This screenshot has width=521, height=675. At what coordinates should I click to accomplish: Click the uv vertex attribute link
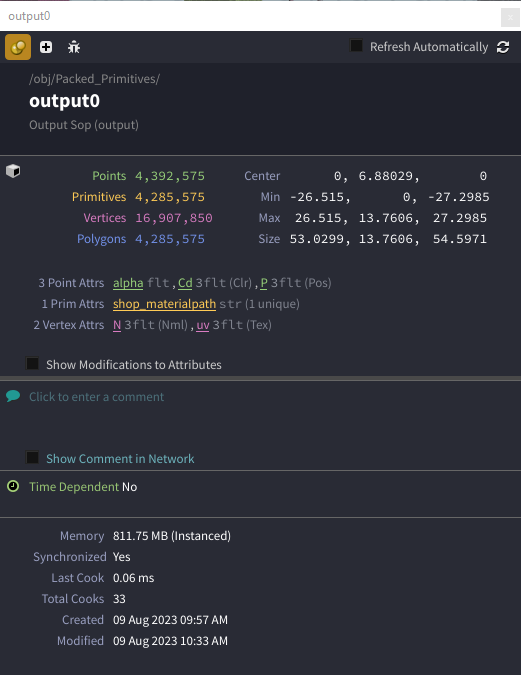coord(203,325)
